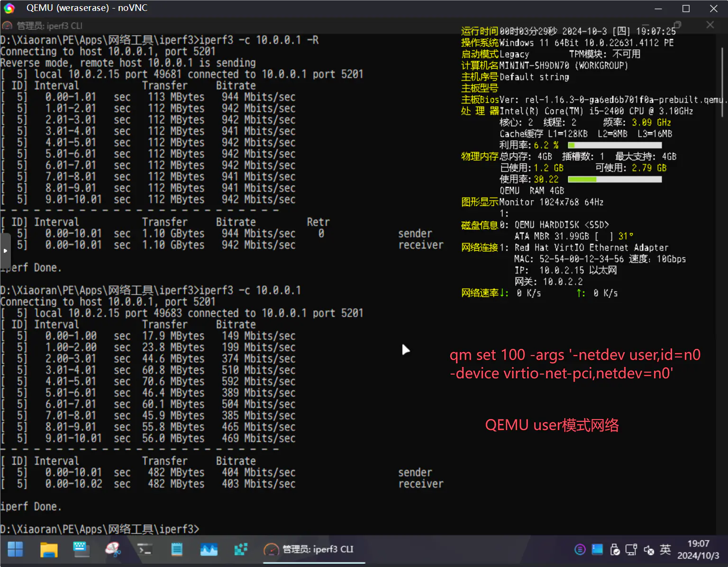Click the circular purple tray icon
The height and width of the screenshot is (567, 728).
580,549
